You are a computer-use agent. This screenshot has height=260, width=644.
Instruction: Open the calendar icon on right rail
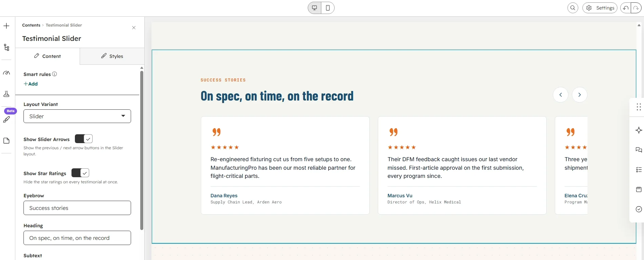point(639,189)
